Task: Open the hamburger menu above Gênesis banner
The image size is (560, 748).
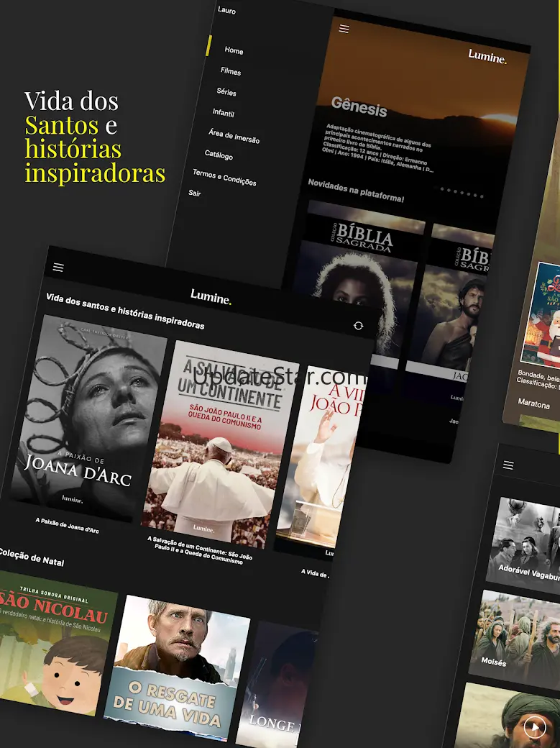Action: [x=344, y=29]
